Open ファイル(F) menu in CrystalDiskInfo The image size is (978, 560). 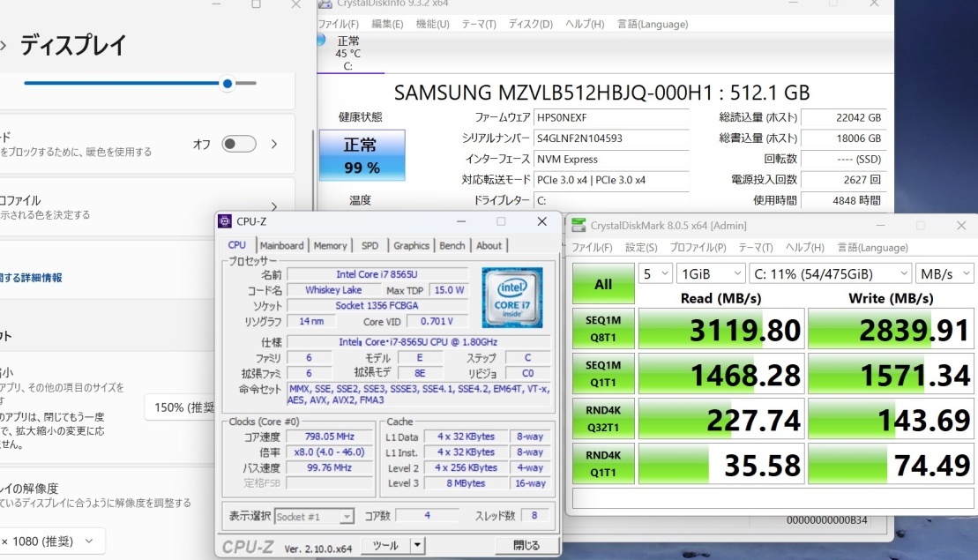coord(339,25)
